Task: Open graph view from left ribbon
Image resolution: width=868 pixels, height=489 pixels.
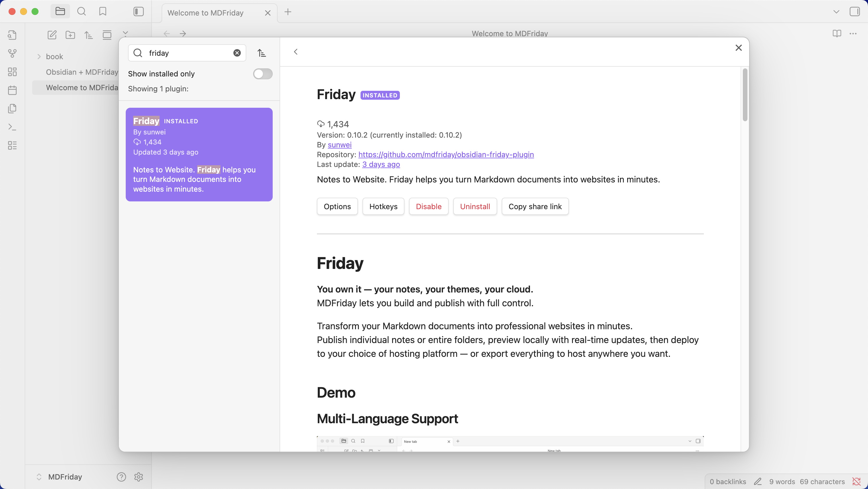Action: tap(12, 53)
